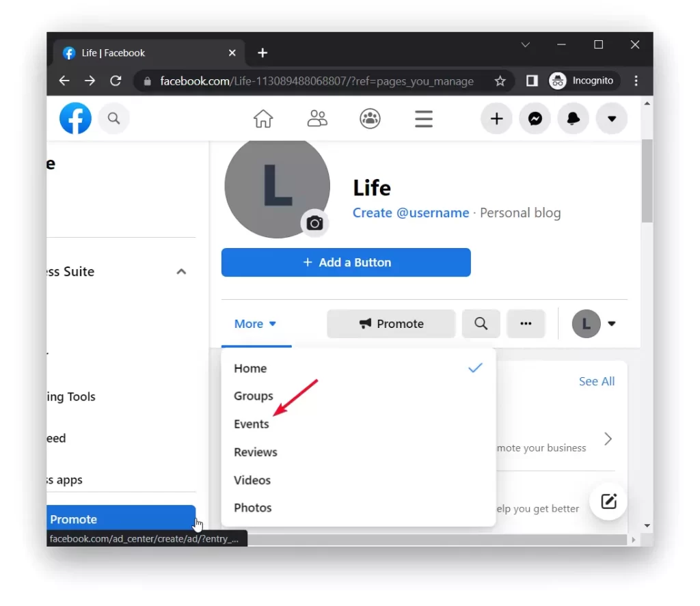Image resolution: width=700 pixels, height=606 pixels.
Task: Open the Chrome three-dot menu
Action: (636, 81)
